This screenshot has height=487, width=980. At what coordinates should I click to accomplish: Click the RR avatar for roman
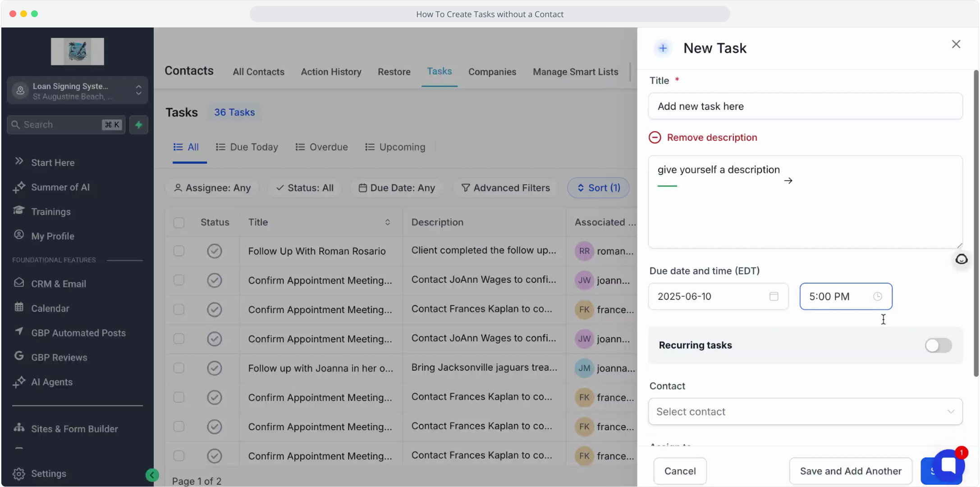pyautogui.click(x=584, y=251)
